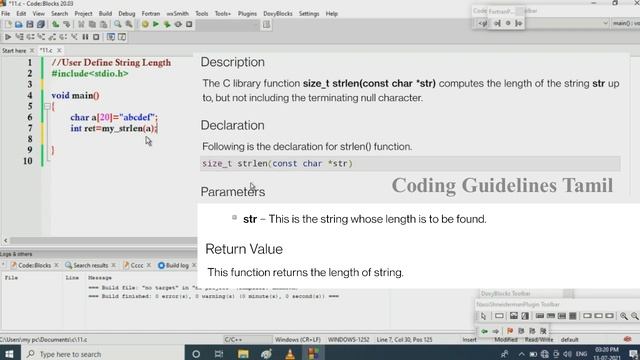This screenshot has width=640, height=360.
Task: Click the Break debugger pause icon
Action: [x=85, y=37]
